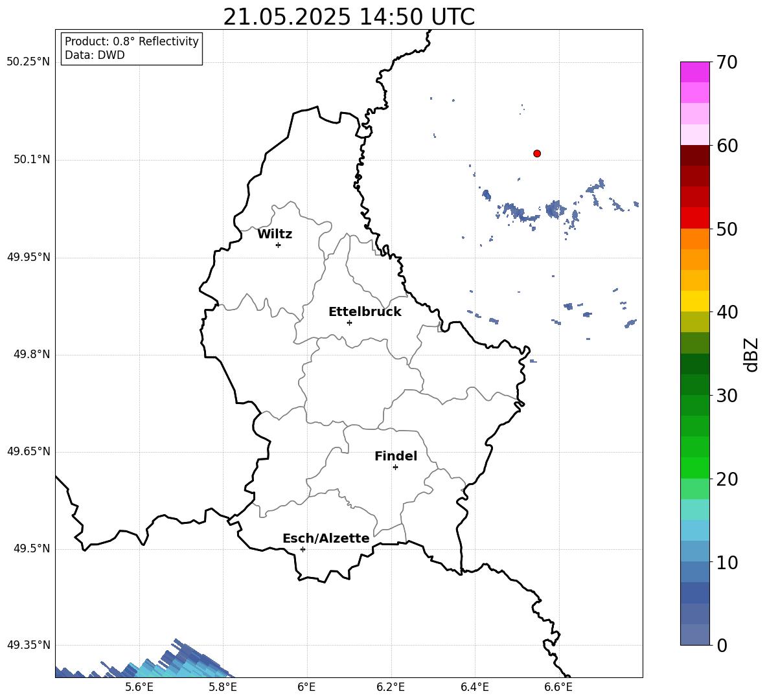Click the Ettelbruck station cross marker
The width and height of the screenshot is (767, 700).
click(x=349, y=322)
